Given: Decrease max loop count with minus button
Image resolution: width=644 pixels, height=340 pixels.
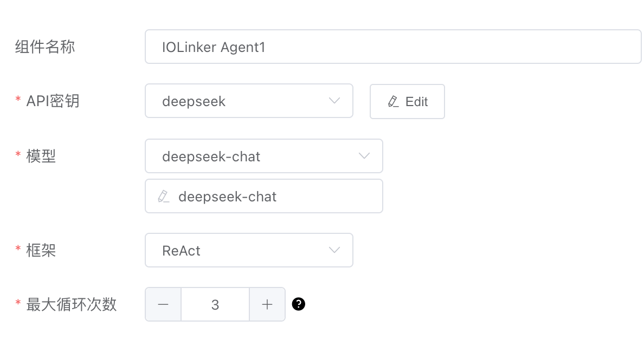Looking at the screenshot, I should click(163, 304).
